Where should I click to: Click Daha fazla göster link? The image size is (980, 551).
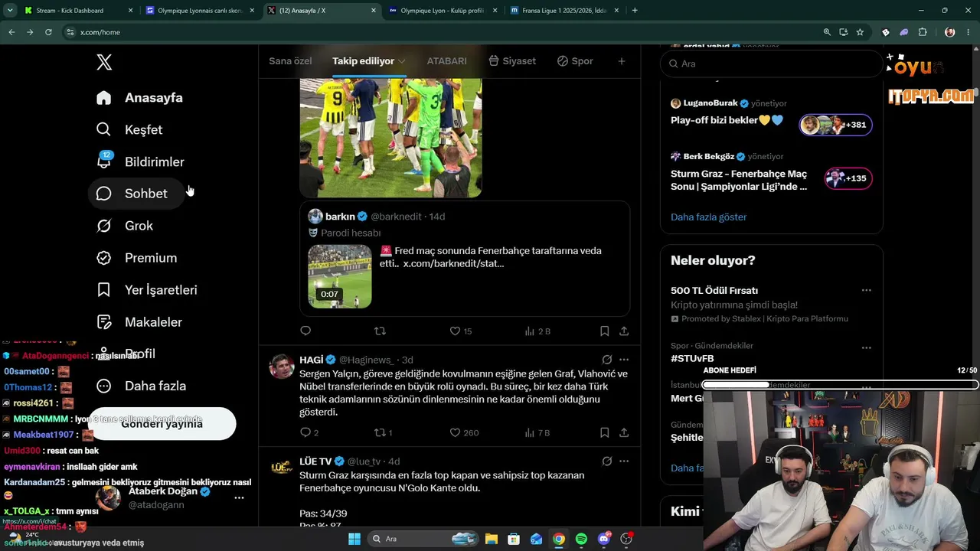pyautogui.click(x=708, y=217)
